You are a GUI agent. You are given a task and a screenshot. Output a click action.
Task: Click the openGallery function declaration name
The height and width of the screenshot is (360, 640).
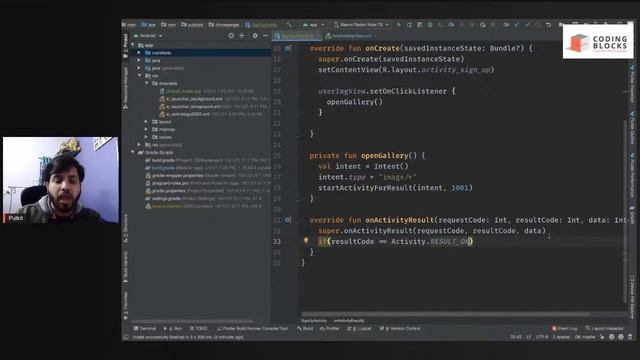(384, 156)
